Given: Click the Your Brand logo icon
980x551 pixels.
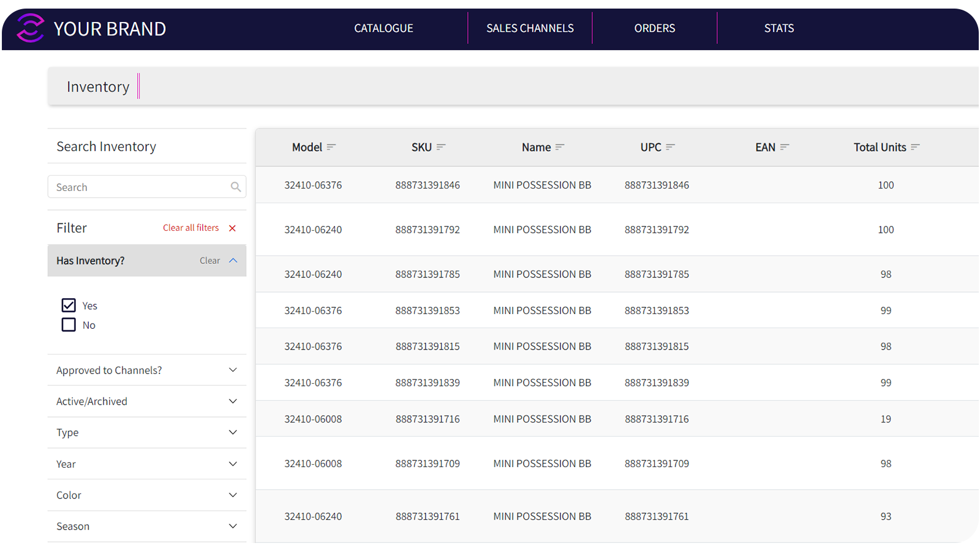Looking at the screenshot, I should pos(30,28).
